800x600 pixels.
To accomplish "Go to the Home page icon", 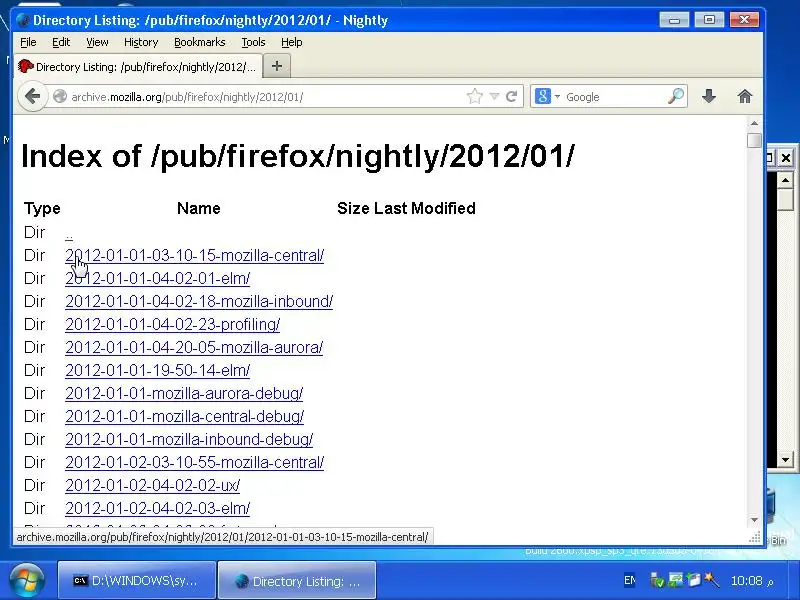I will click(x=745, y=96).
